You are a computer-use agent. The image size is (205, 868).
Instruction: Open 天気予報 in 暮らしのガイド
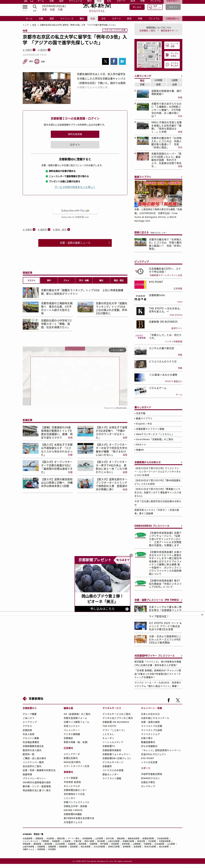coord(141,413)
